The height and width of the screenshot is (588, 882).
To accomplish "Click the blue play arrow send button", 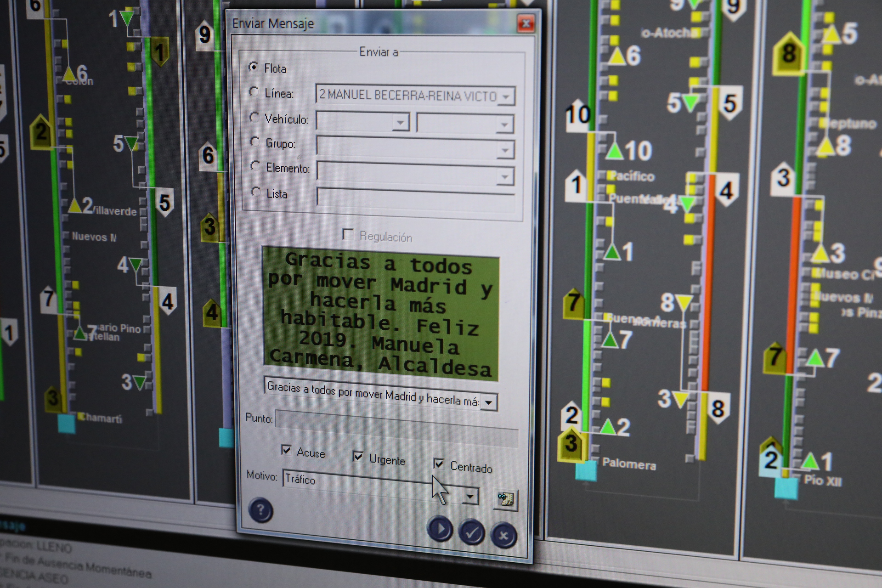I will [x=440, y=529].
